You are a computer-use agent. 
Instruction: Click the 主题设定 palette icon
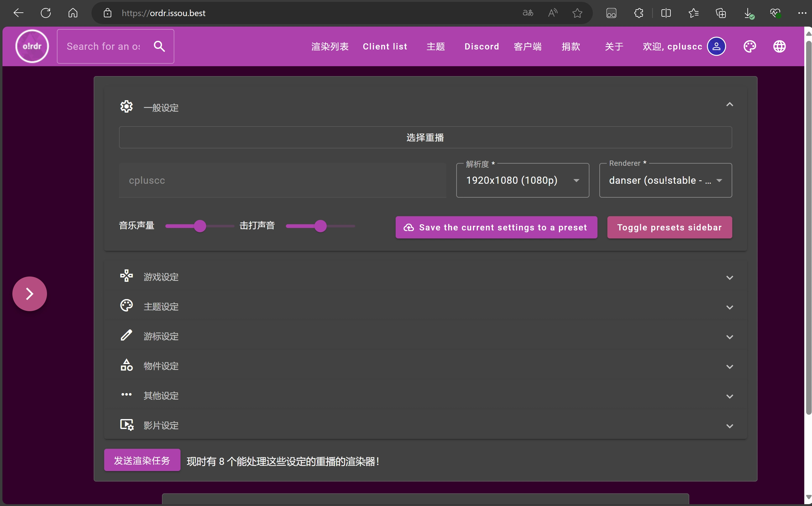pyautogui.click(x=126, y=306)
